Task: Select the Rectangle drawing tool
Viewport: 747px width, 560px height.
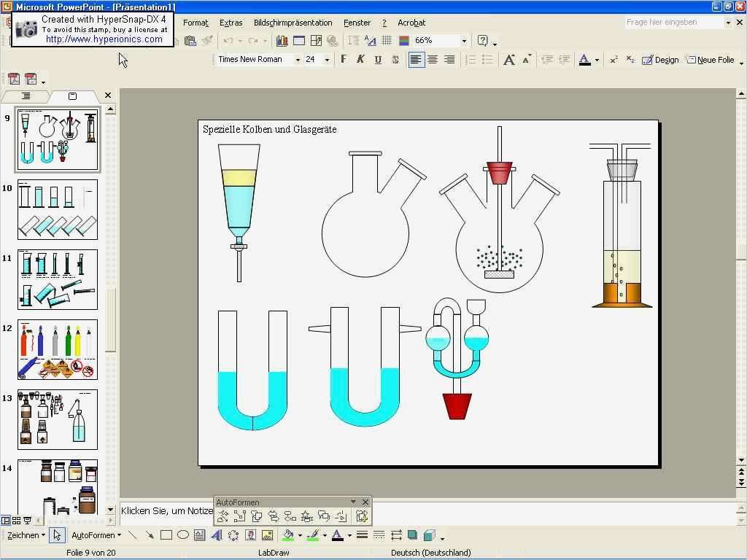Action: (x=166, y=535)
